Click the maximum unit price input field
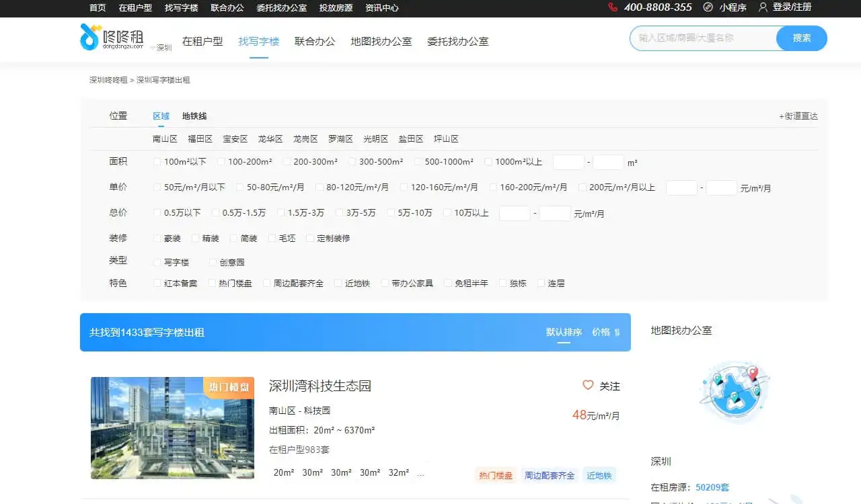Screen dimensions: 861x504 (722, 187)
